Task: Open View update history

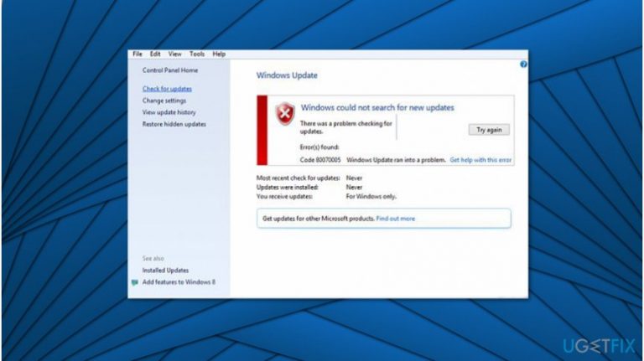Action: click(169, 112)
